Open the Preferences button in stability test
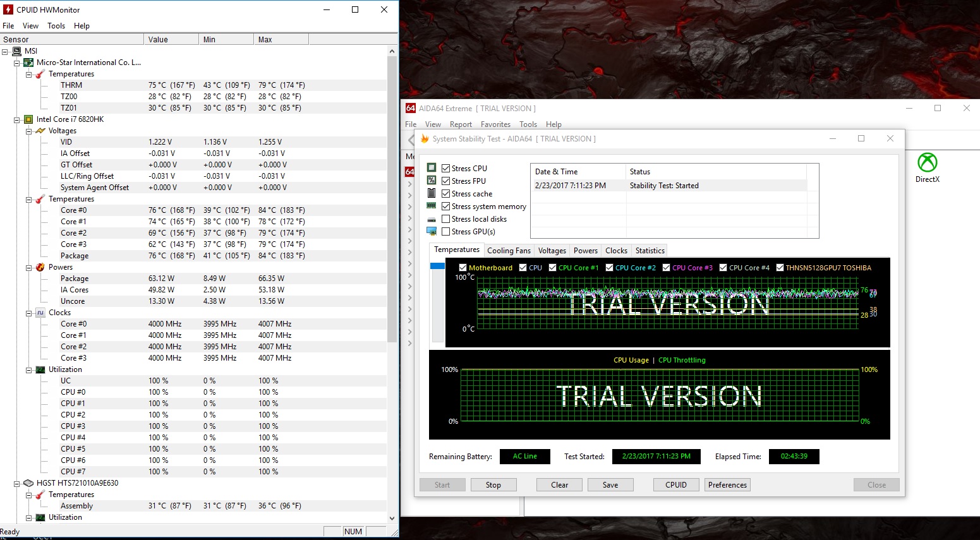This screenshot has height=540, width=980. point(727,485)
